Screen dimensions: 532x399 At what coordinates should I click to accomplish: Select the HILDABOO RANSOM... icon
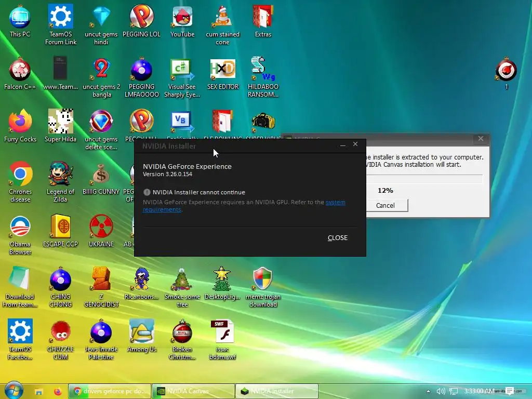pyautogui.click(x=263, y=77)
